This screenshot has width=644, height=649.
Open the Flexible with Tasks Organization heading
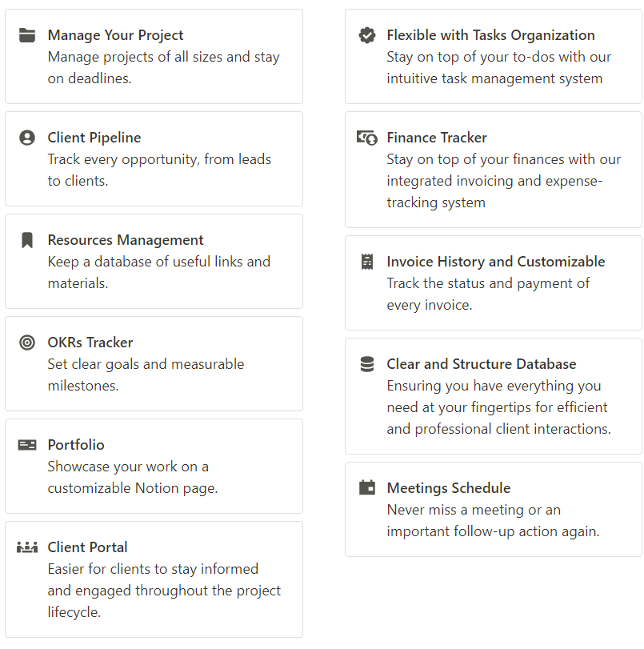point(490,35)
